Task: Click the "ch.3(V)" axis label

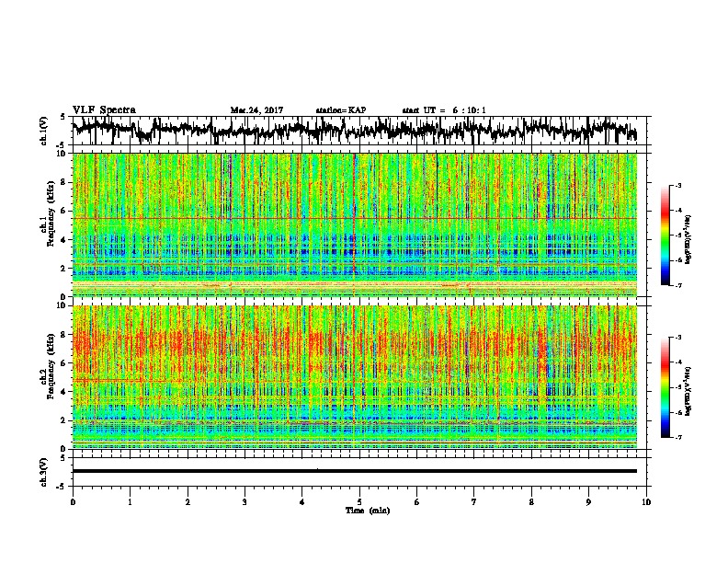Action: pyautogui.click(x=44, y=472)
